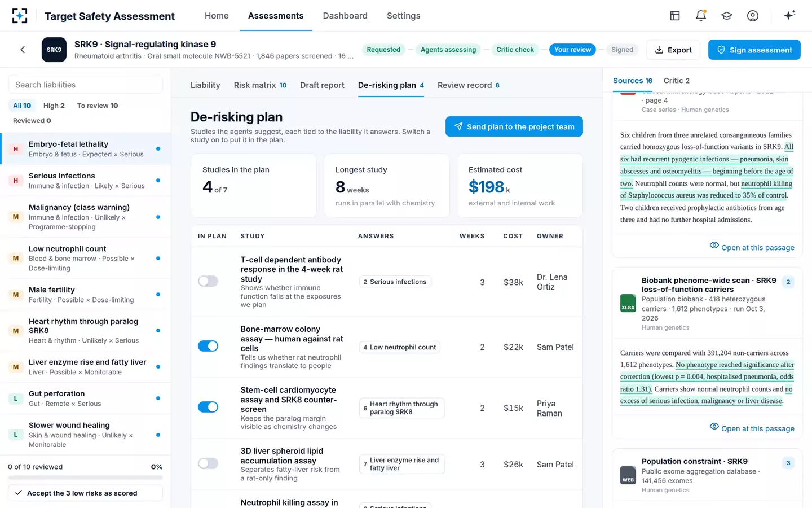Switch on the 3D liver spheroid study
Screen dimensions: 812x508
click(208, 463)
